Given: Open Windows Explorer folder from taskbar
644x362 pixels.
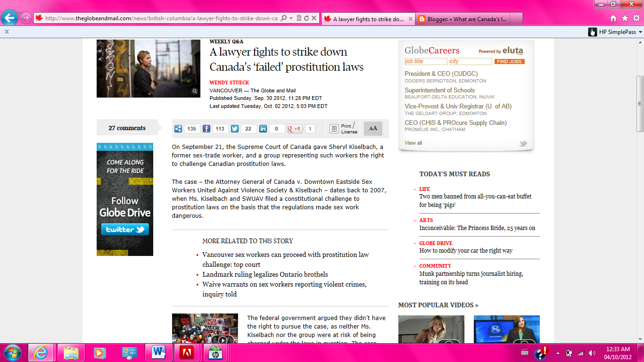Looking at the screenshot, I should point(71,353).
